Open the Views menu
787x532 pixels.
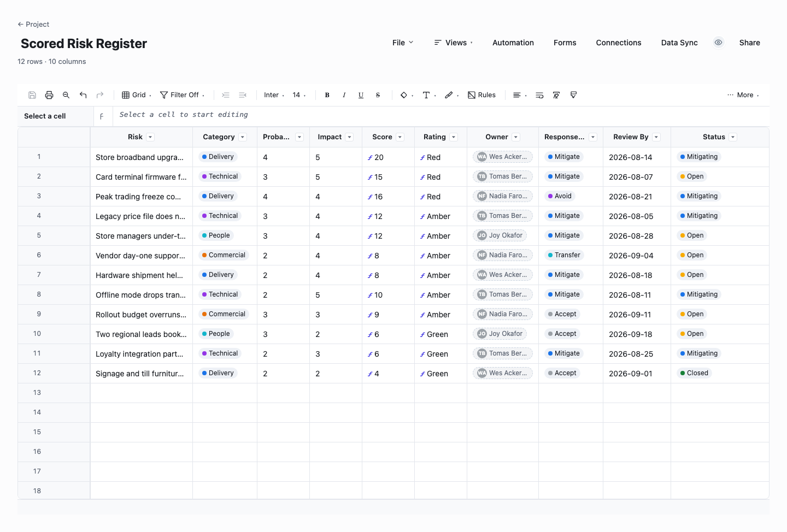[x=454, y=43]
